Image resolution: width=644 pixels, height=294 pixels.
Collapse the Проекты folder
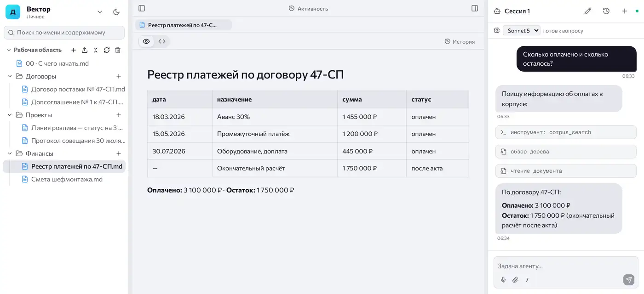(9, 115)
